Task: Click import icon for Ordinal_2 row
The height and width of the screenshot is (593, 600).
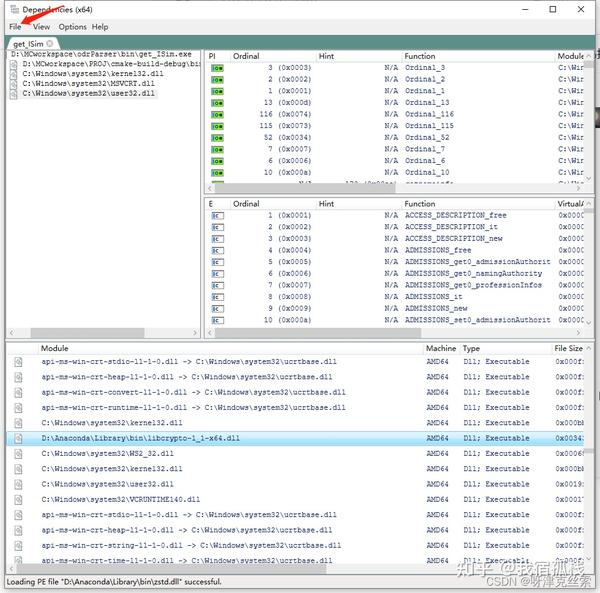Action: click(x=217, y=80)
